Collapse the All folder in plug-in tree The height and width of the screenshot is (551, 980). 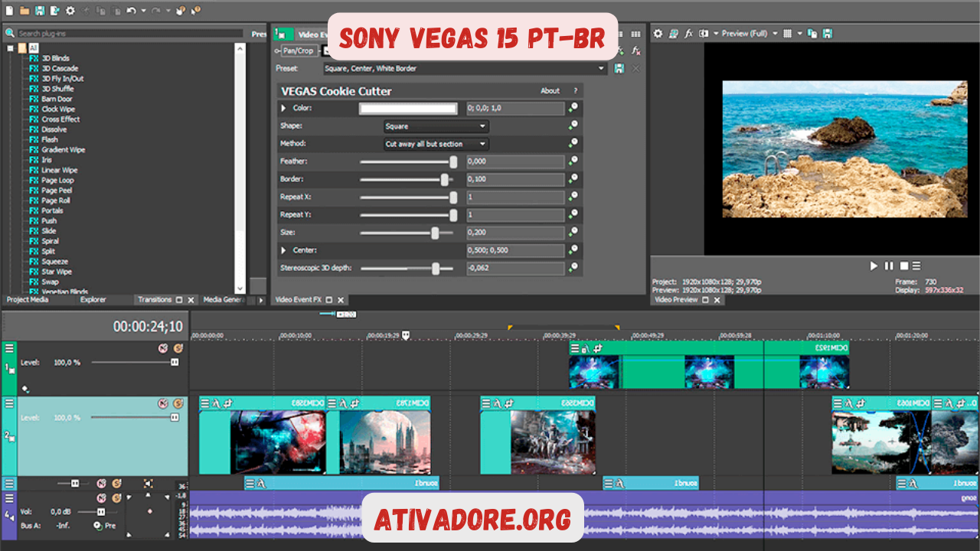tap(11, 47)
